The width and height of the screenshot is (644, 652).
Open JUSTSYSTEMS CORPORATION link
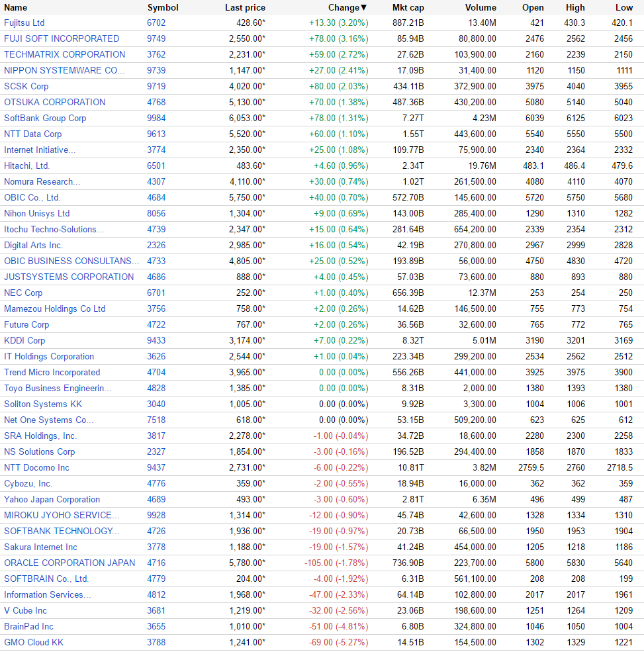tap(69, 277)
